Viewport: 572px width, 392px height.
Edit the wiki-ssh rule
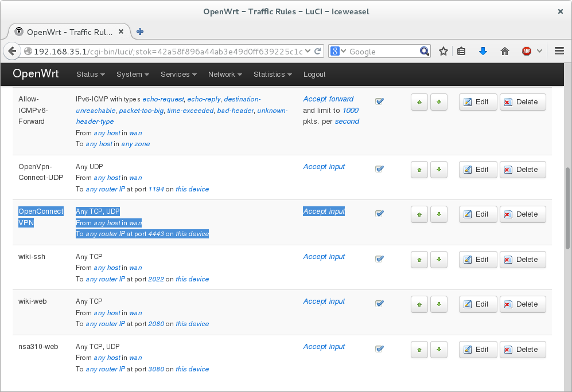478,260
